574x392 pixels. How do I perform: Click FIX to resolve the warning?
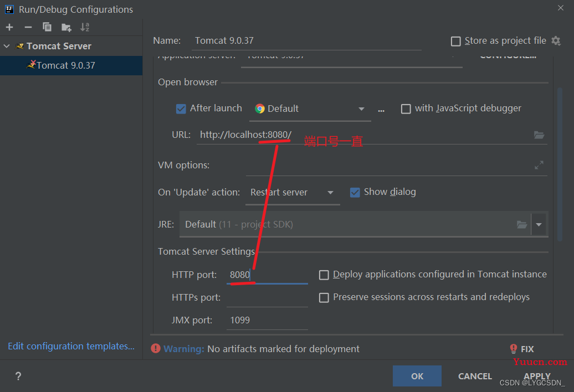tap(527, 349)
